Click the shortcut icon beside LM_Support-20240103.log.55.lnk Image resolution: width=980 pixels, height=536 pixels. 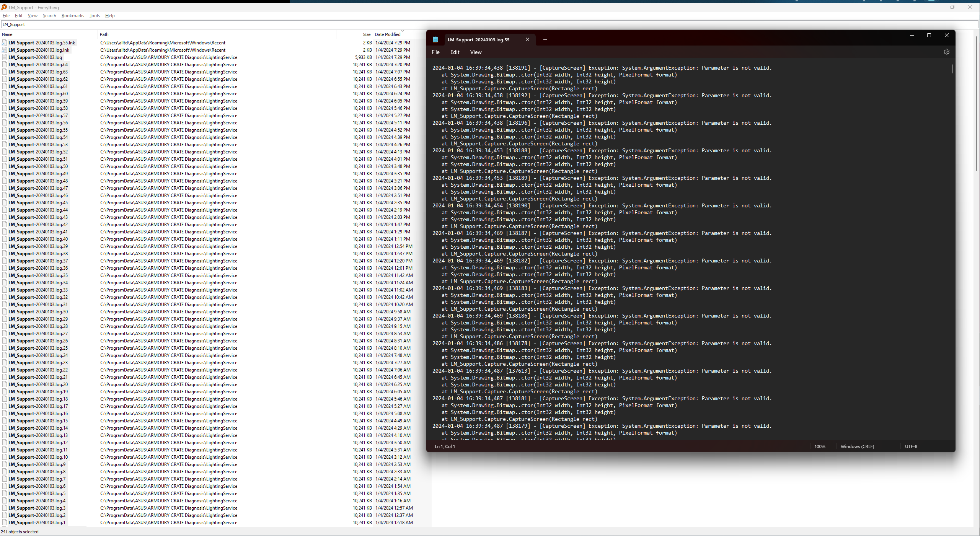click(4, 42)
